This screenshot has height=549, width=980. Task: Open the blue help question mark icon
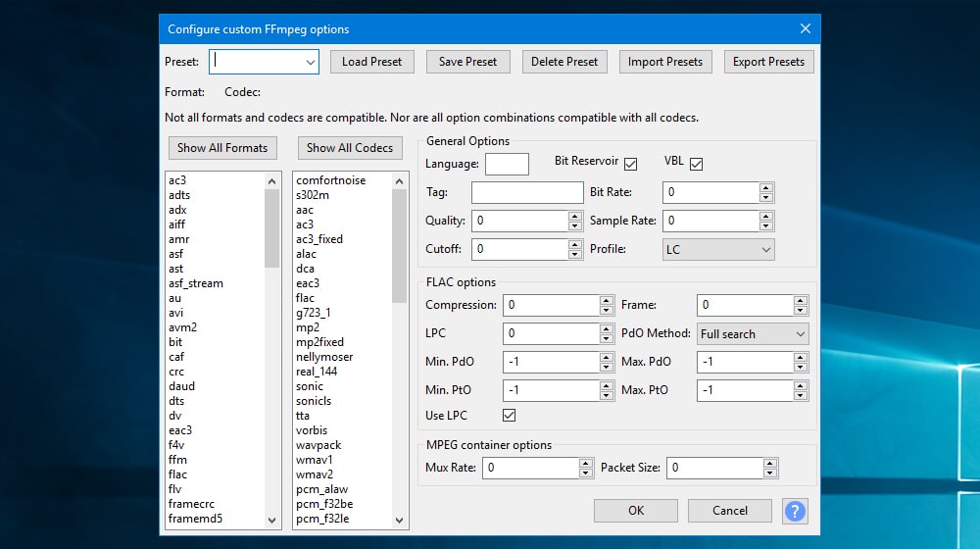coord(795,512)
